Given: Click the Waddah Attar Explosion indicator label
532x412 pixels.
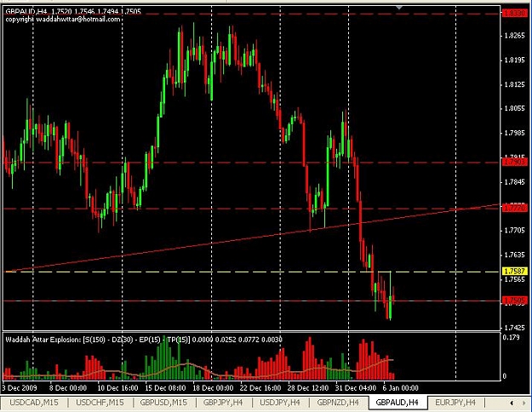Looking at the screenshot, I should coord(144,340).
